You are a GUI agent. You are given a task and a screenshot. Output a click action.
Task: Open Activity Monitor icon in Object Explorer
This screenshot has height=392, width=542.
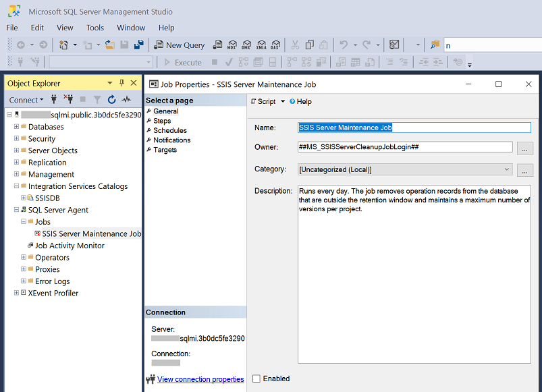point(126,100)
